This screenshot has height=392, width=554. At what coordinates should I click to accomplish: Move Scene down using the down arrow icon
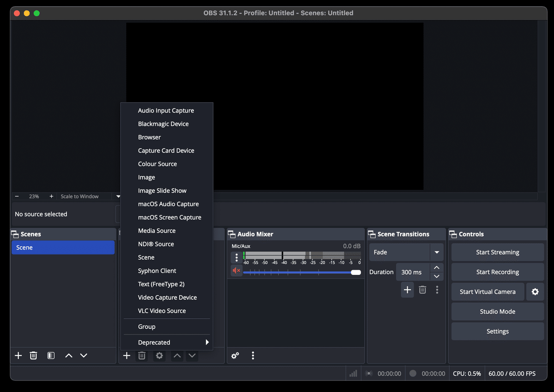tap(84, 355)
